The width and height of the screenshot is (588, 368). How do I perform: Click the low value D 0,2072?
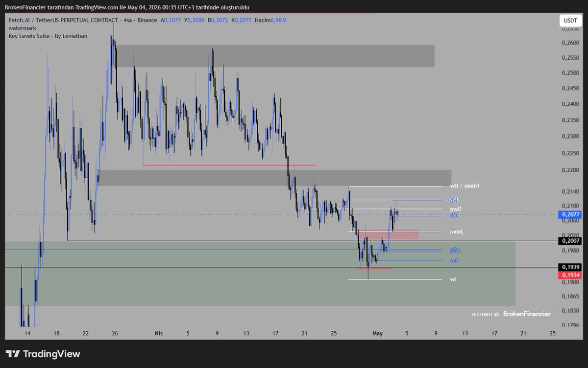(x=217, y=20)
